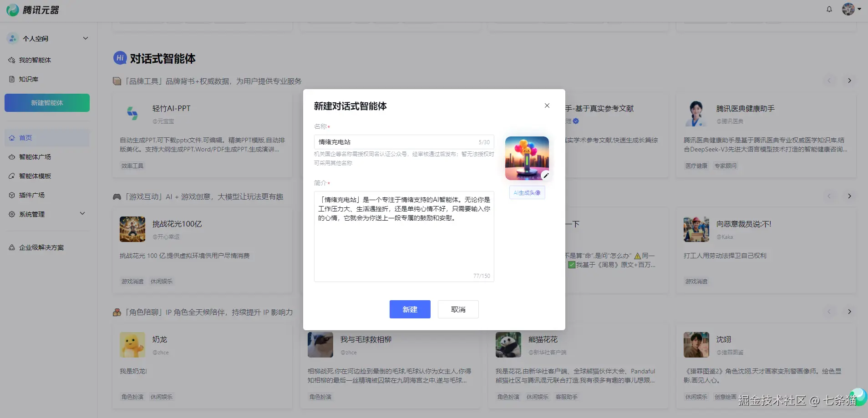This screenshot has height=418, width=868.
Task: Click the AI生成头像 button
Action: 526,192
